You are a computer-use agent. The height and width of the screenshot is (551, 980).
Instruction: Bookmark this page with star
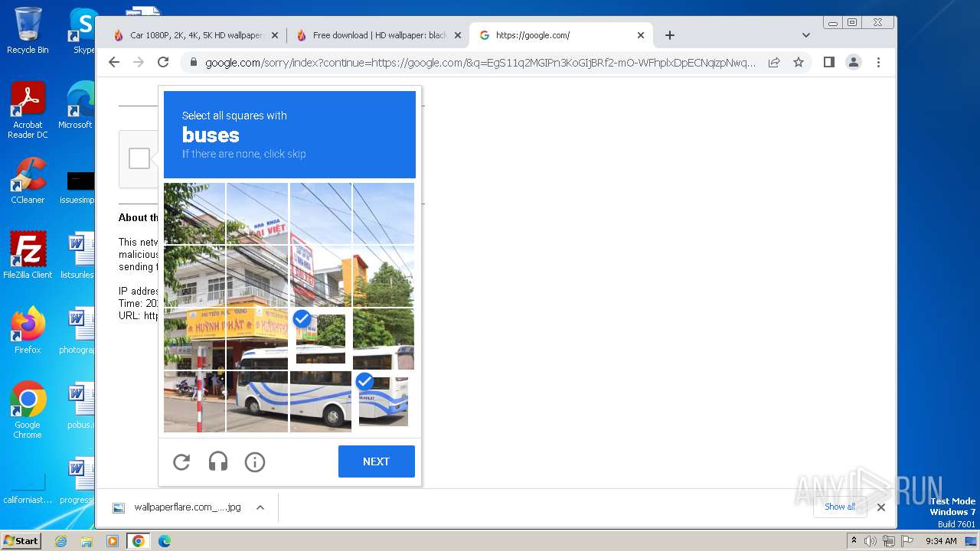799,62
